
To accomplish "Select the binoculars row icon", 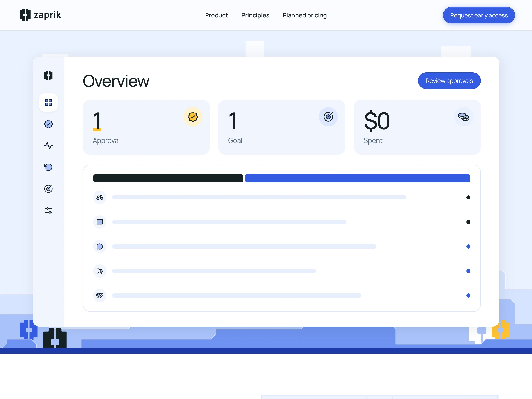I will [100, 197].
